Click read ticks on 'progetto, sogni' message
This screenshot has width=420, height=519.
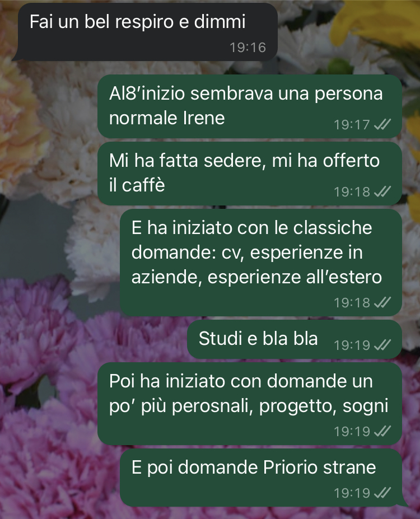(x=382, y=431)
